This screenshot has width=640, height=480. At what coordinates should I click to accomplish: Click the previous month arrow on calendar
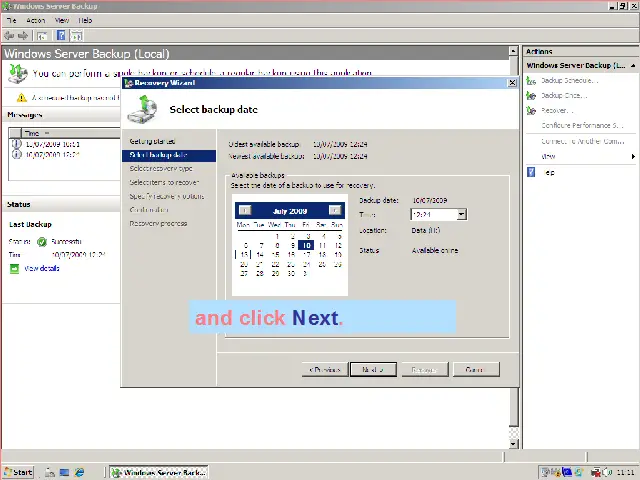coord(244,210)
